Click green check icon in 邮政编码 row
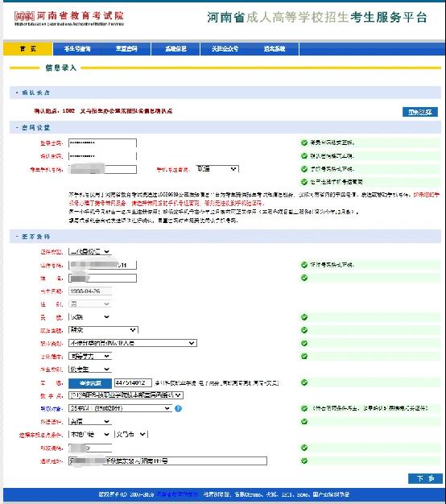Viewport: 446px width, 504px height. [304, 448]
